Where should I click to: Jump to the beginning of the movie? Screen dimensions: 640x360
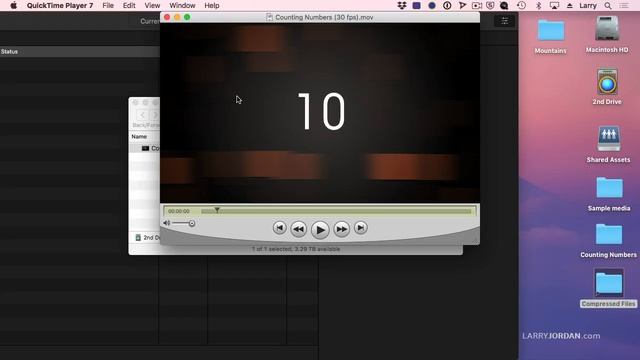click(280, 228)
